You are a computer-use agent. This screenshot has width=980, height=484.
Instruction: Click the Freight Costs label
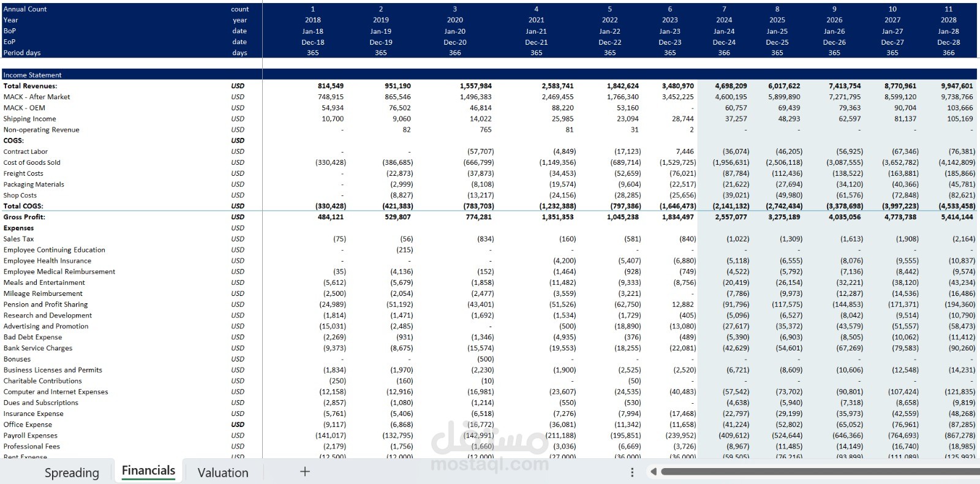click(x=23, y=173)
